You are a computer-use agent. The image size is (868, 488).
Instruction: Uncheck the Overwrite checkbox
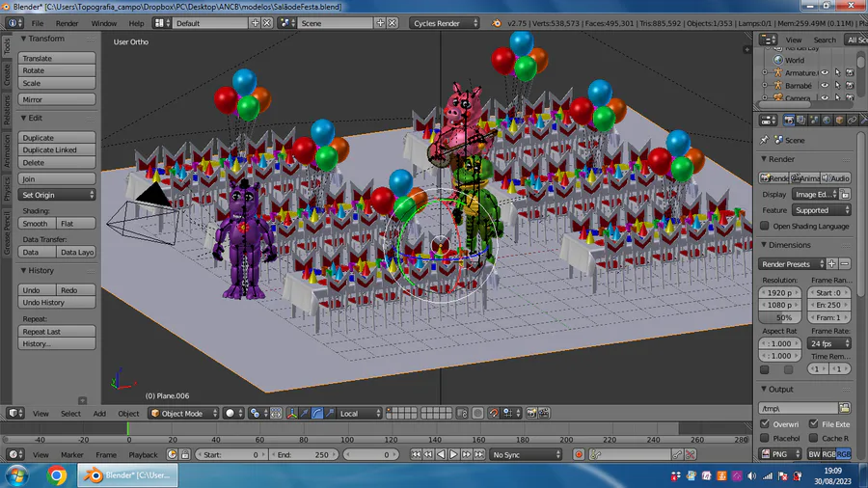(x=765, y=423)
